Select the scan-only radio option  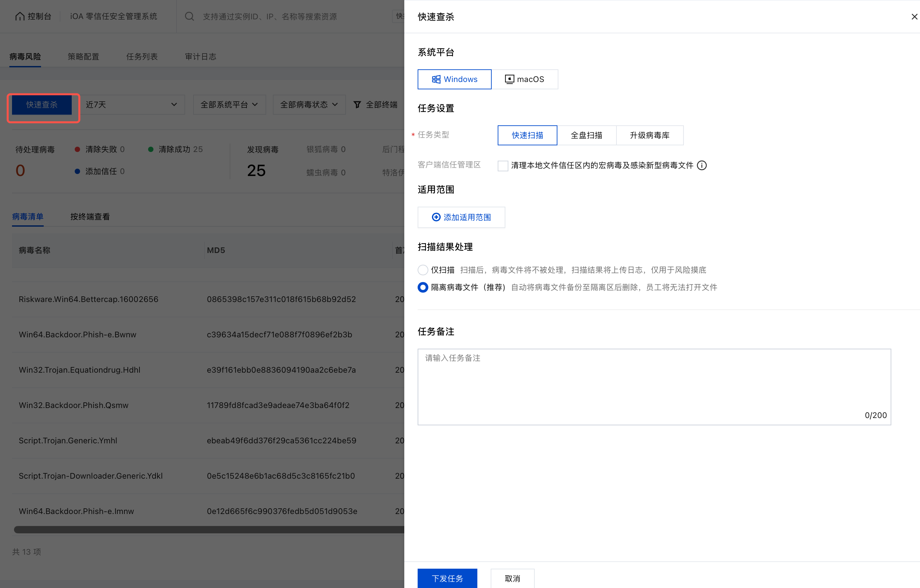pos(423,270)
